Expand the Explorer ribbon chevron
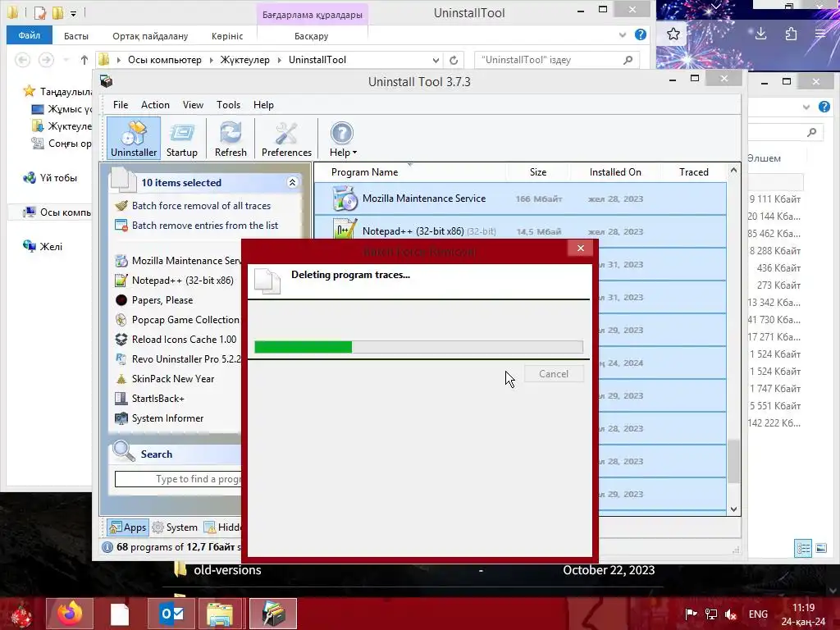 pyautogui.click(x=623, y=35)
